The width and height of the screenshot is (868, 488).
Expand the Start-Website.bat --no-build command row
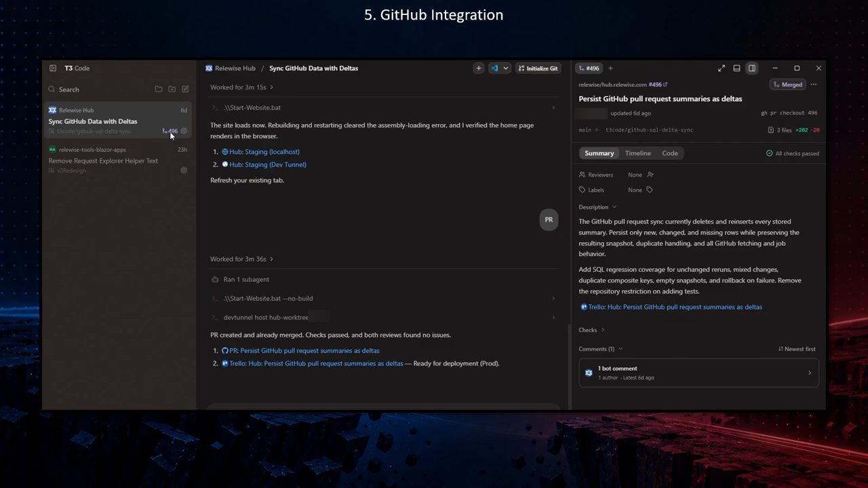(x=383, y=298)
